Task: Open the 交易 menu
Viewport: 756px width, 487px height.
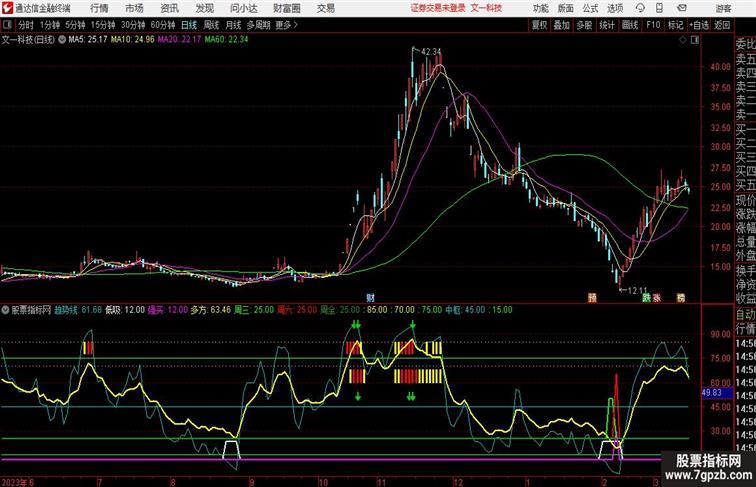Action: click(x=326, y=8)
